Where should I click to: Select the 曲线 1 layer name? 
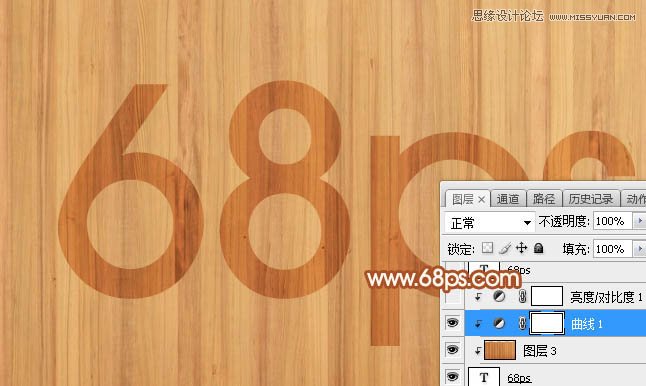587,324
